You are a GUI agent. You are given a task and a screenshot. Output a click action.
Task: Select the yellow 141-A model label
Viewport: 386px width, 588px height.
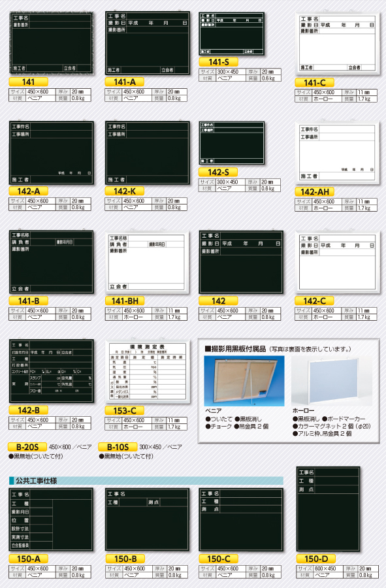(124, 82)
